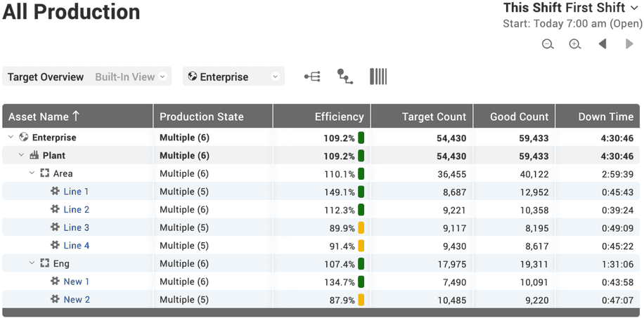The image size is (644, 318).
Task: Click the gear icon beside Line 1
Action: 55,192
